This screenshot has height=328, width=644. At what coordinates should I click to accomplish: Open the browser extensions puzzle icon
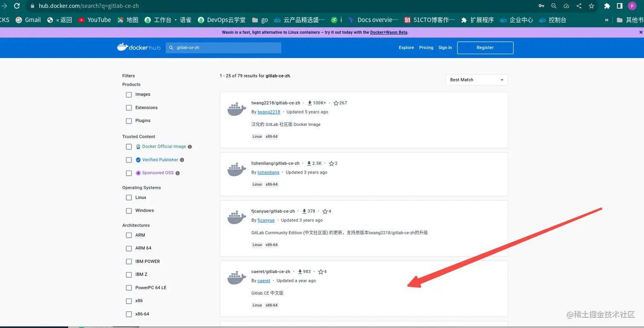pyautogui.click(x=607, y=6)
